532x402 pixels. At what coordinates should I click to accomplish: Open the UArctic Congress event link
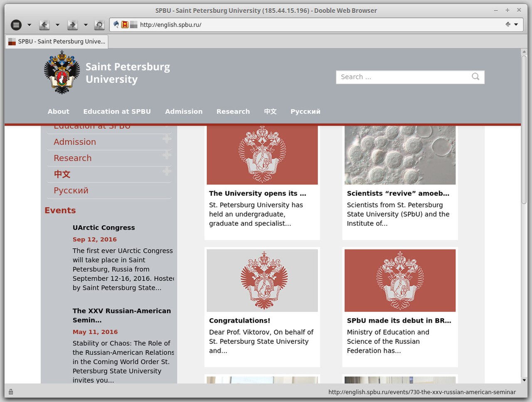tap(103, 227)
